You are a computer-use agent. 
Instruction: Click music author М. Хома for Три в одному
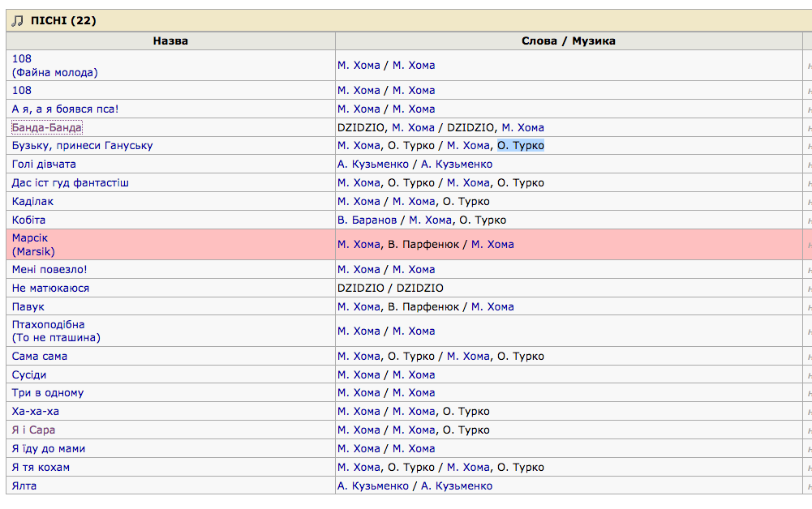[414, 393]
